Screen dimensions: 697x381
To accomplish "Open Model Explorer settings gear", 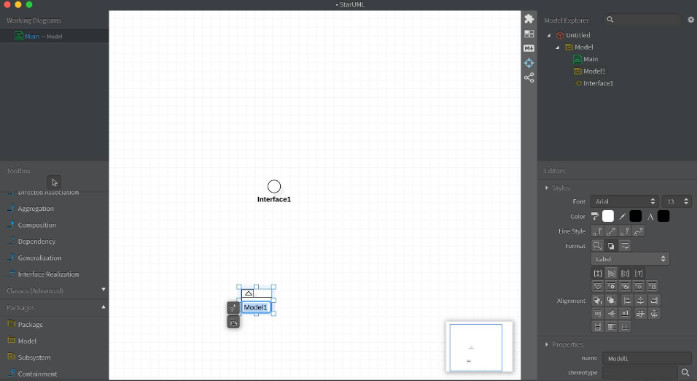I will click(x=691, y=20).
